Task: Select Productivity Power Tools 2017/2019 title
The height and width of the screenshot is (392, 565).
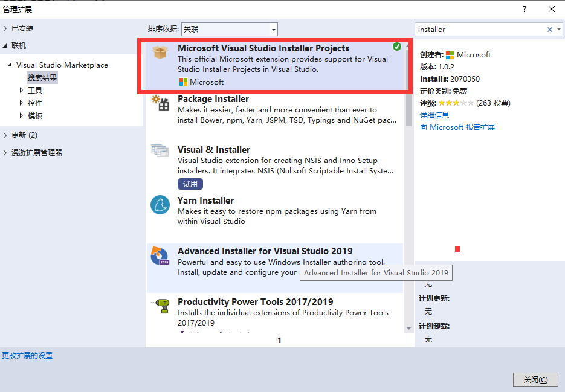Action: click(x=255, y=302)
